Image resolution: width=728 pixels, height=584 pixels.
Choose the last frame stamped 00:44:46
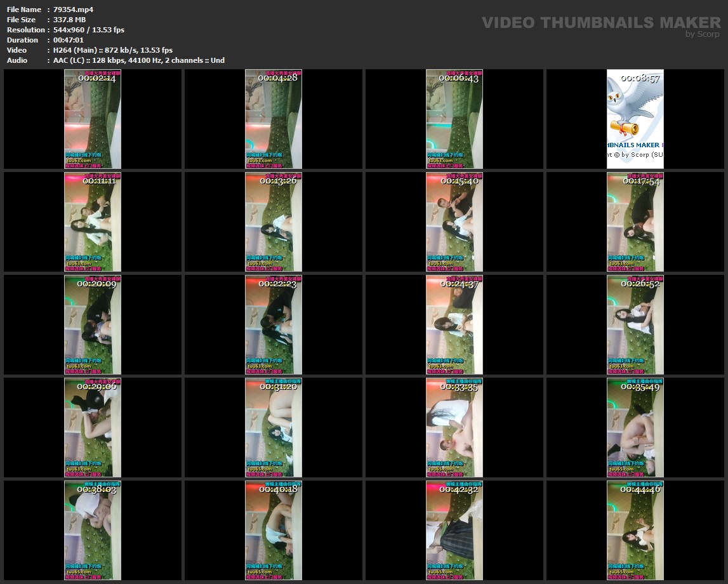point(635,530)
